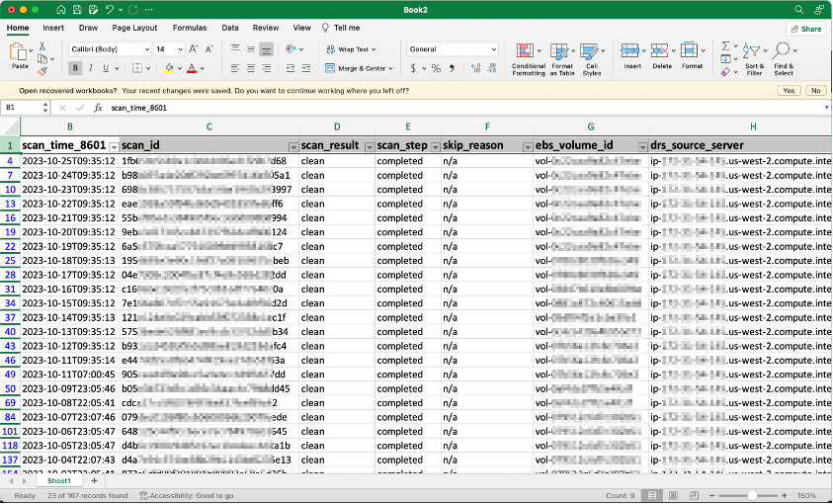This screenshot has height=504, width=833.
Task: Adjust the zoom slider in status bar
Action: pos(752,495)
